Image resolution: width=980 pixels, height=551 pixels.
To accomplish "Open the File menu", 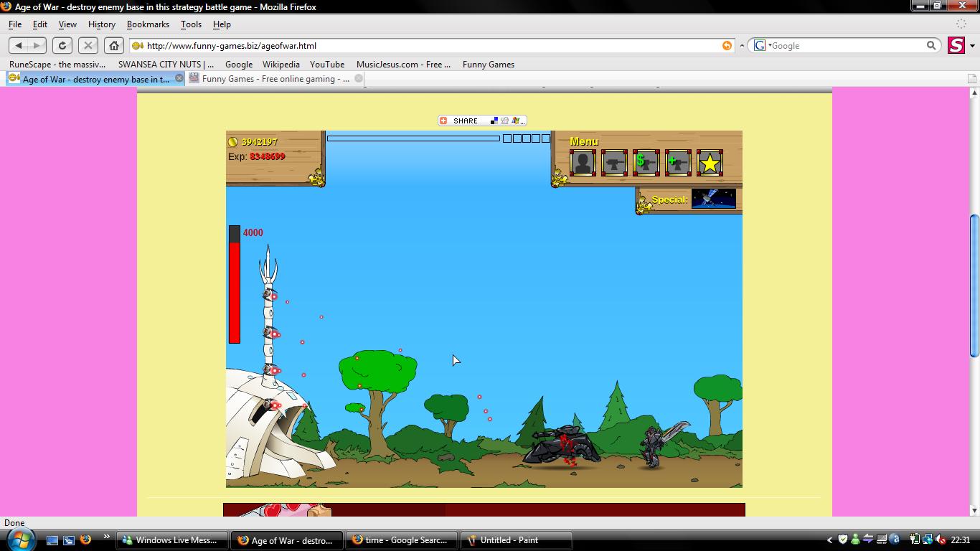I will (14, 24).
